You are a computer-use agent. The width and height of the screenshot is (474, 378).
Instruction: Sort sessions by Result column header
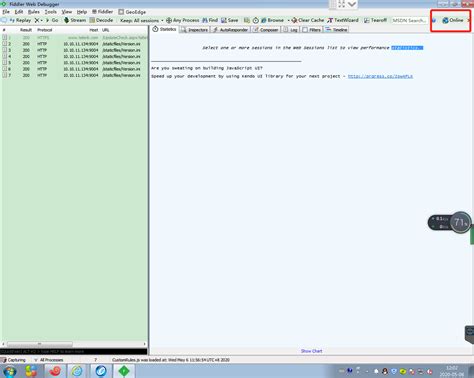26,30
